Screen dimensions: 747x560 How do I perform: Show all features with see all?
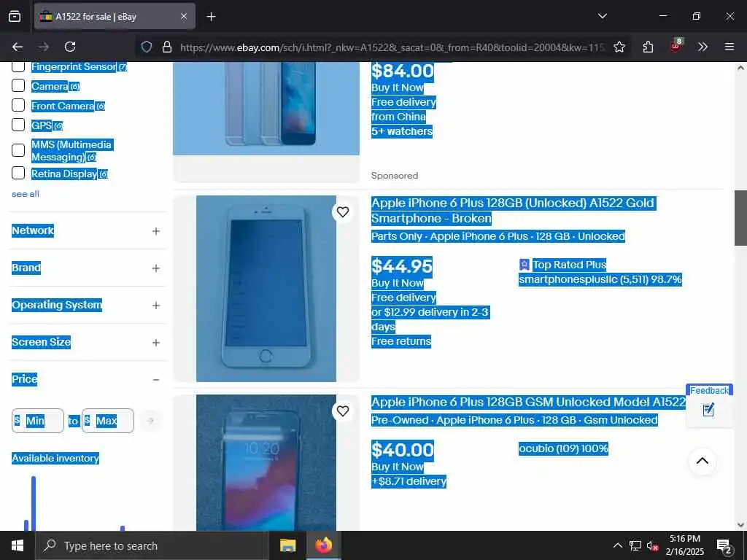(26, 194)
